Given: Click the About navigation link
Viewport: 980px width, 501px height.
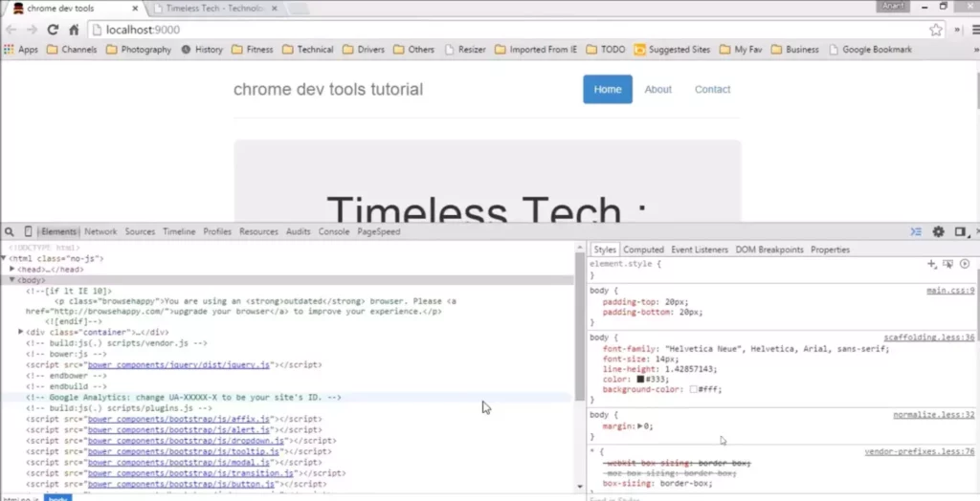Looking at the screenshot, I should pyautogui.click(x=657, y=89).
